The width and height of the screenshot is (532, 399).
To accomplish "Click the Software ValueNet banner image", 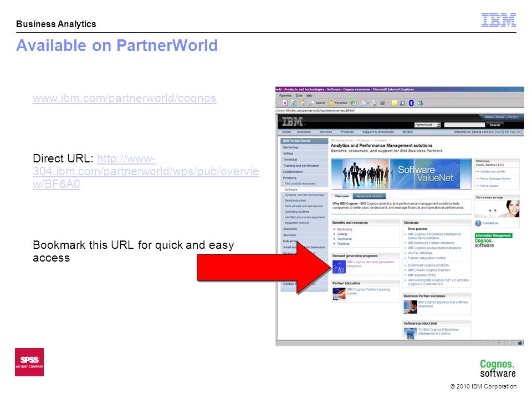I will [x=401, y=173].
